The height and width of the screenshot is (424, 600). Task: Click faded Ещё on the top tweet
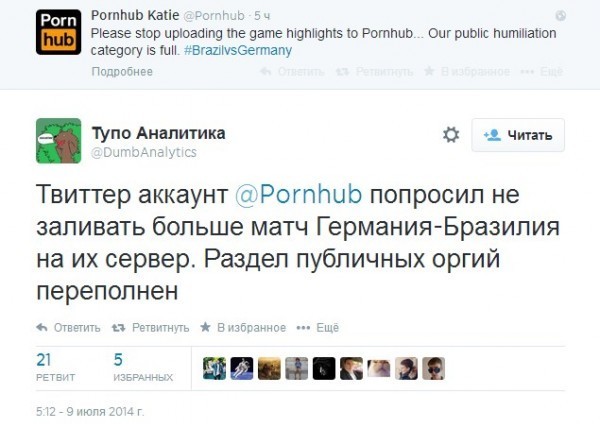542,72
